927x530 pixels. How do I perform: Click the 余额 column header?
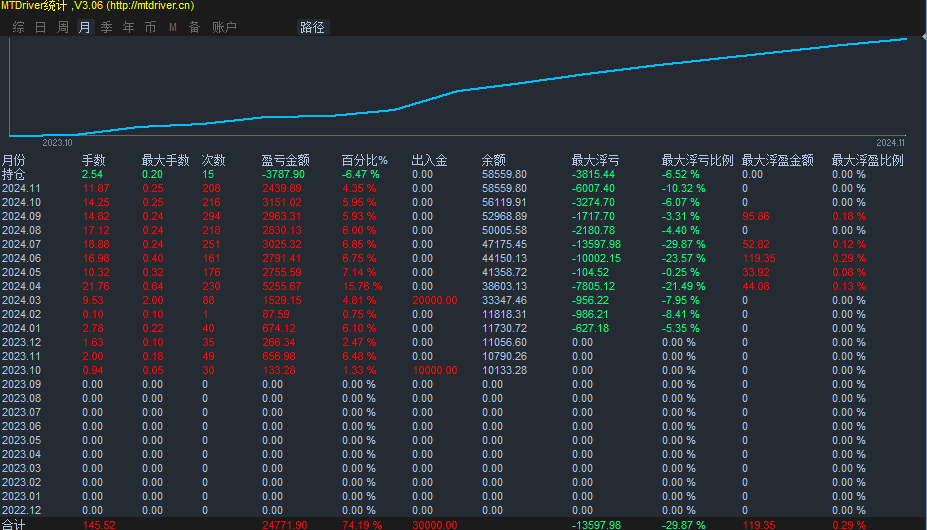pos(494,160)
